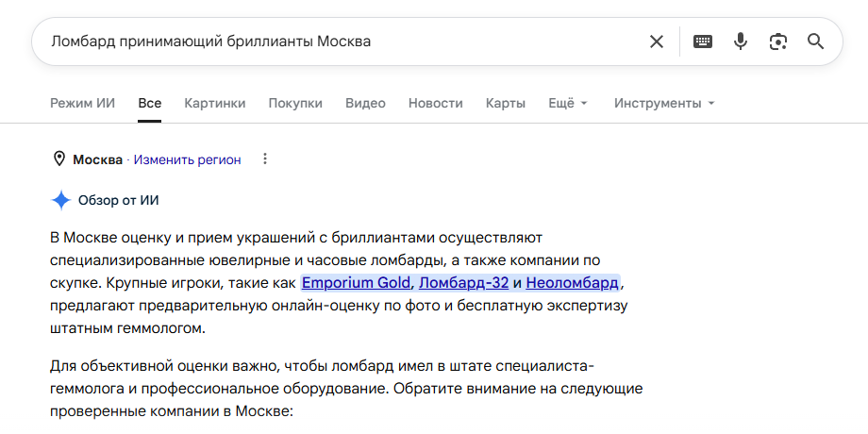Select the Все results tab
868x434 pixels.
tap(149, 104)
